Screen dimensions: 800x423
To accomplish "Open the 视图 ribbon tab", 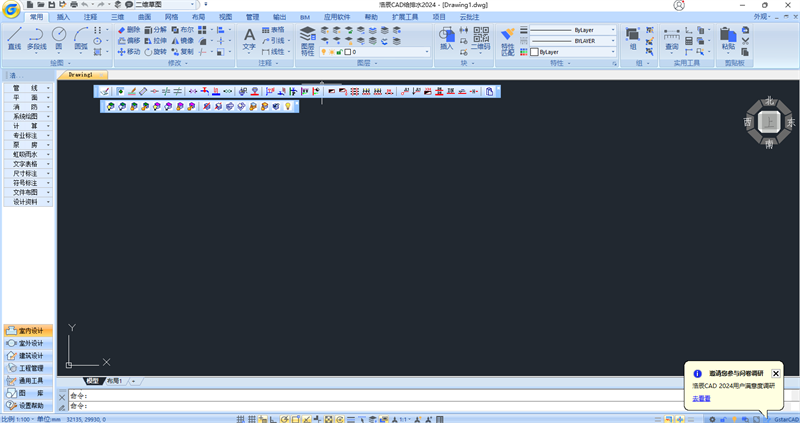I will tap(225, 17).
